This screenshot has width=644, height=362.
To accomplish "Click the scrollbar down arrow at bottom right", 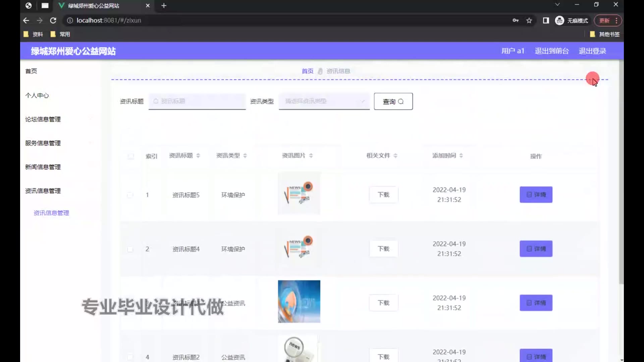I will [x=622, y=360].
